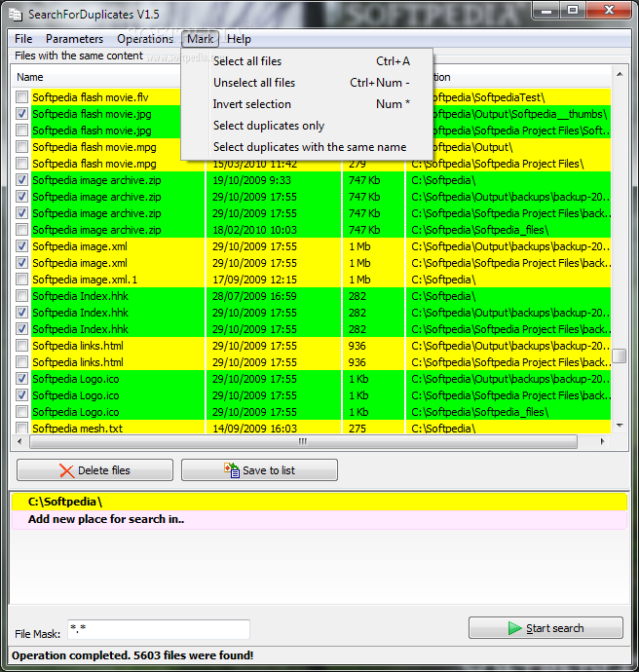Click the Files with the same content label

pyautogui.click(x=79, y=56)
